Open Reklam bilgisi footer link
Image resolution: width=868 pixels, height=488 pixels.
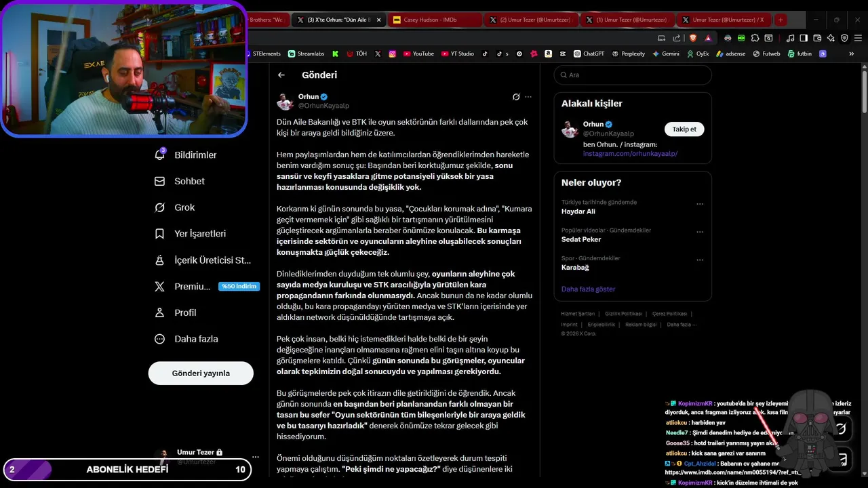pos(641,325)
